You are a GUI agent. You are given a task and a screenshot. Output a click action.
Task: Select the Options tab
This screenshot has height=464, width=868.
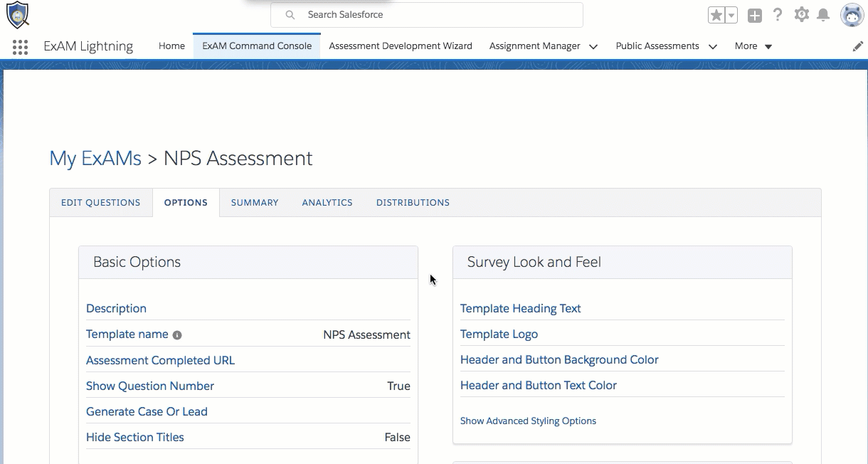pos(186,203)
